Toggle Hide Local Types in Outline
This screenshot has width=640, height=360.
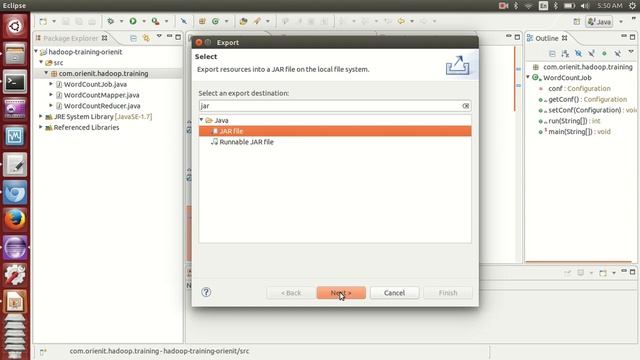(618, 53)
